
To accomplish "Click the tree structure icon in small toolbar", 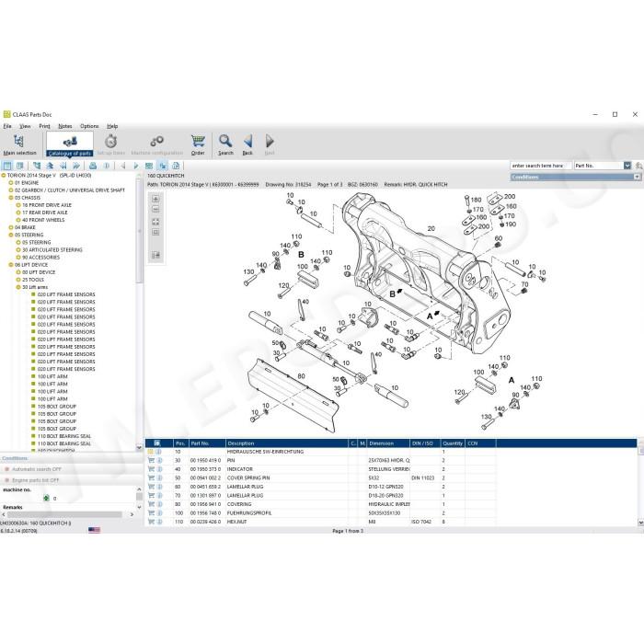I will tap(37, 166).
